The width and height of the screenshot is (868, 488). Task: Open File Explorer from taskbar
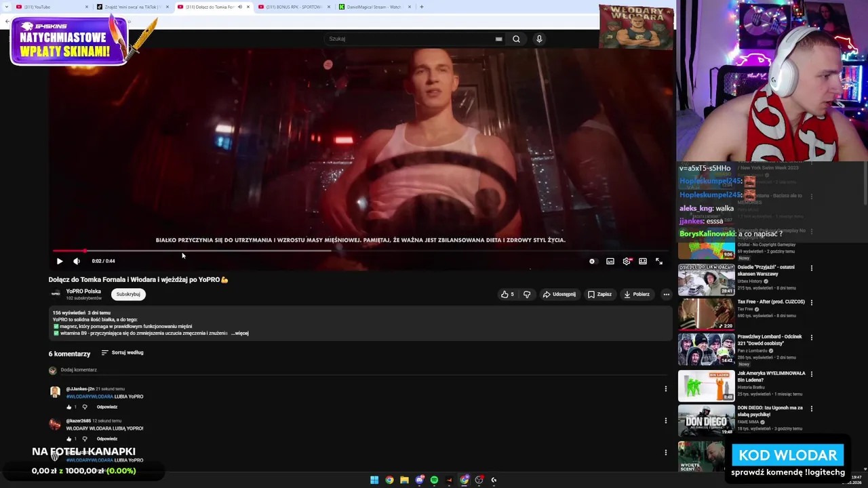tap(404, 480)
